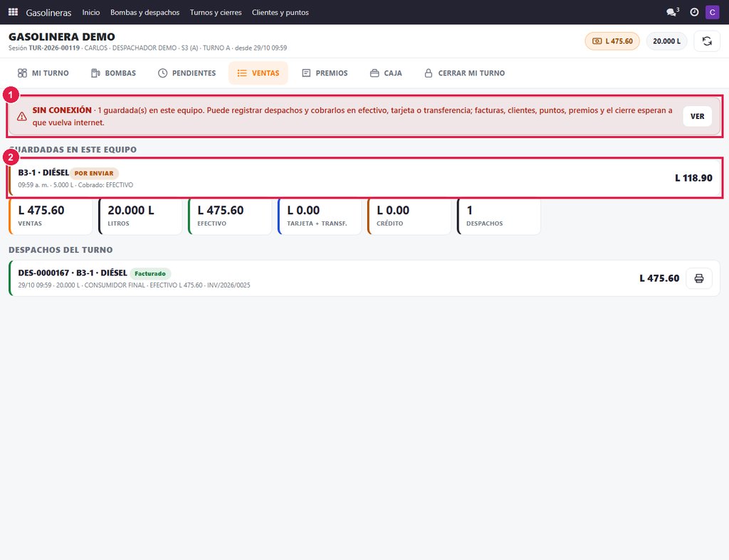729x560 pixels.
Task: Click the L 118.90 amount
Action: tap(693, 178)
